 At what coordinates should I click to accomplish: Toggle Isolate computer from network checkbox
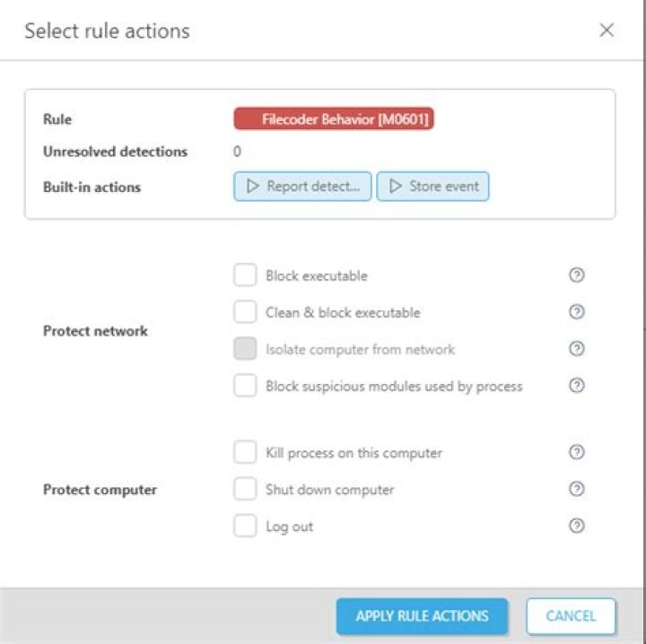[x=245, y=349]
